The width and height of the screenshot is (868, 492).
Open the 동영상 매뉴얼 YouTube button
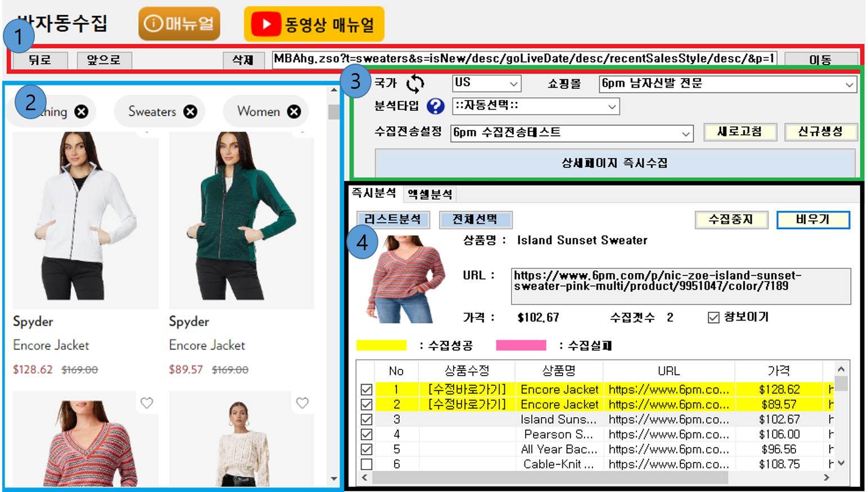(x=314, y=24)
